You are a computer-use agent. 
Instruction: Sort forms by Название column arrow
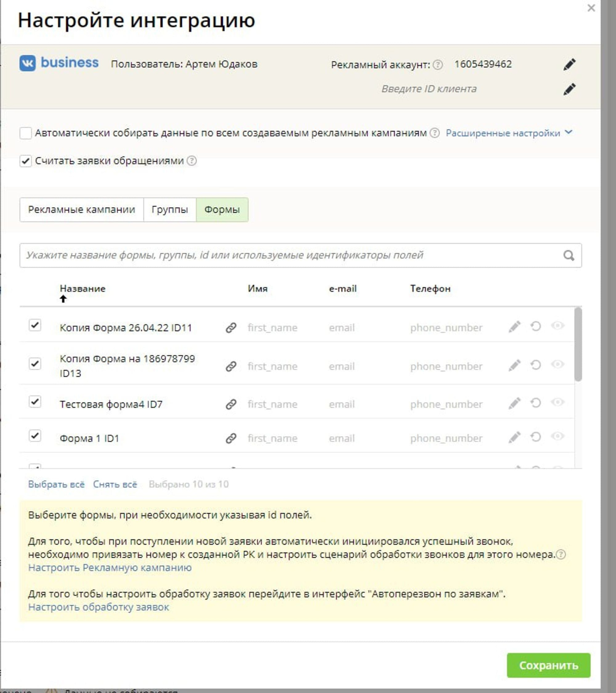coord(63,299)
